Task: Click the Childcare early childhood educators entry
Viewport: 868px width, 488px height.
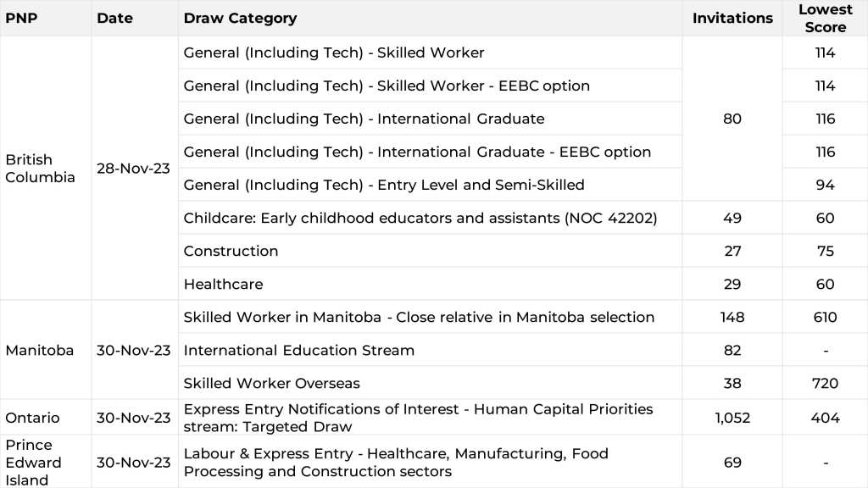Action: [x=420, y=218]
